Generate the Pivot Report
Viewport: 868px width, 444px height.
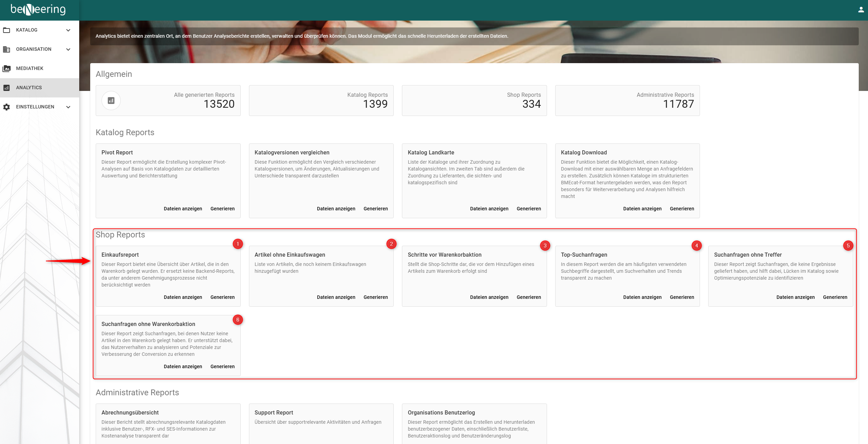(x=223, y=209)
